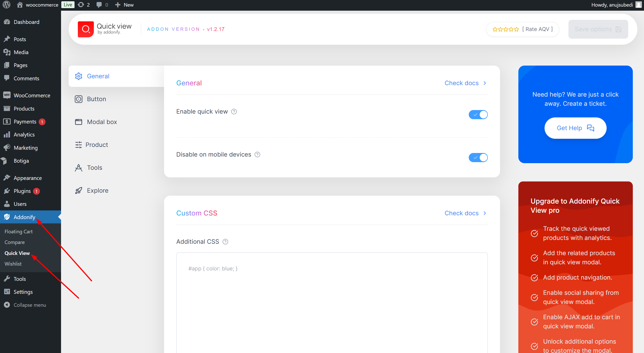Click the Button section icon
The width and height of the screenshot is (644, 353).
click(x=78, y=99)
